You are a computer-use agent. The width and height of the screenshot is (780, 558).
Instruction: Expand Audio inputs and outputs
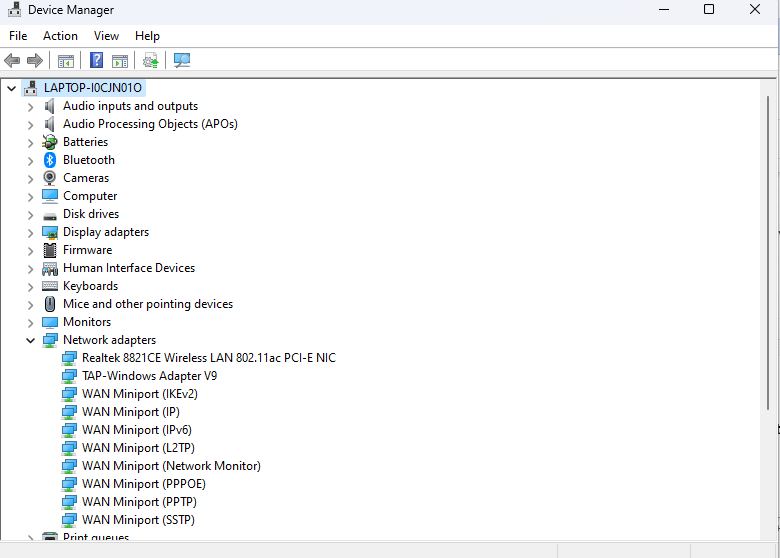click(30, 106)
